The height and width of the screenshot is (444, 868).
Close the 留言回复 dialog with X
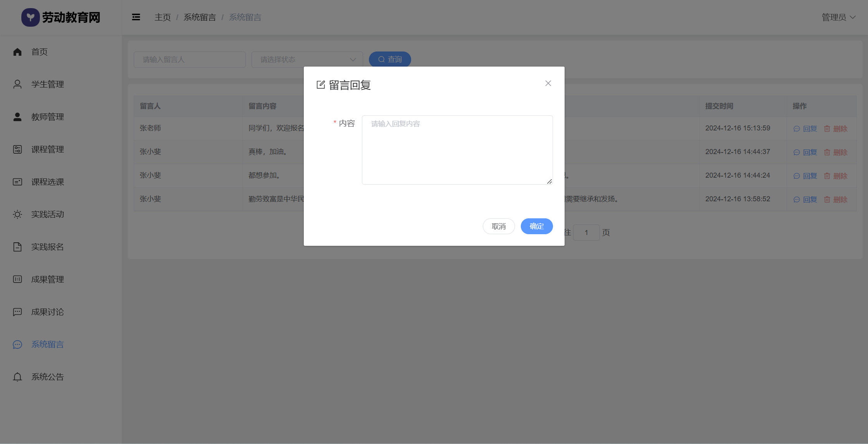click(x=548, y=83)
